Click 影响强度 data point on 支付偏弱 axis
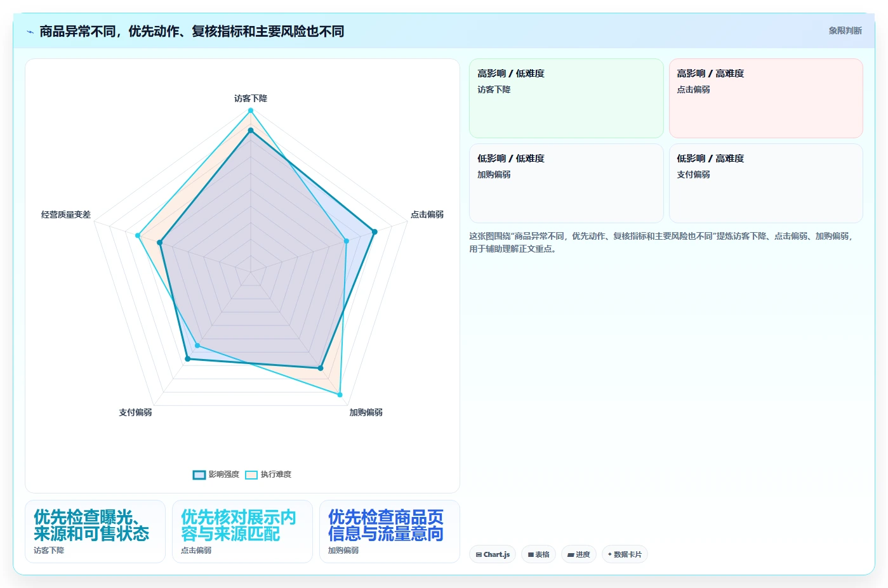 [187, 359]
